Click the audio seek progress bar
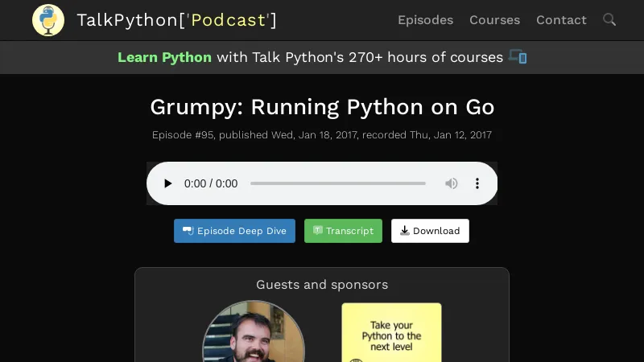The width and height of the screenshot is (644, 362). 338,183
